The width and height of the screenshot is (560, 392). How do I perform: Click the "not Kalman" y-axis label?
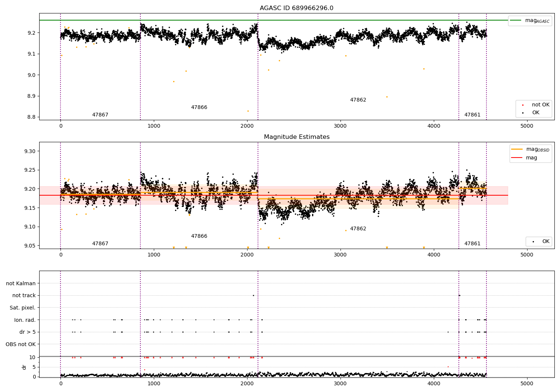(21, 284)
